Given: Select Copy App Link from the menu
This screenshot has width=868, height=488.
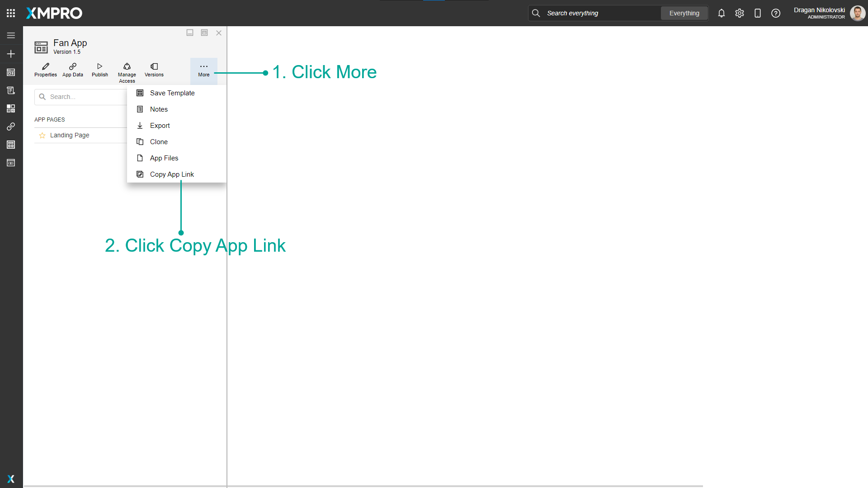Looking at the screenshot, I should click(x=172, y=174).
